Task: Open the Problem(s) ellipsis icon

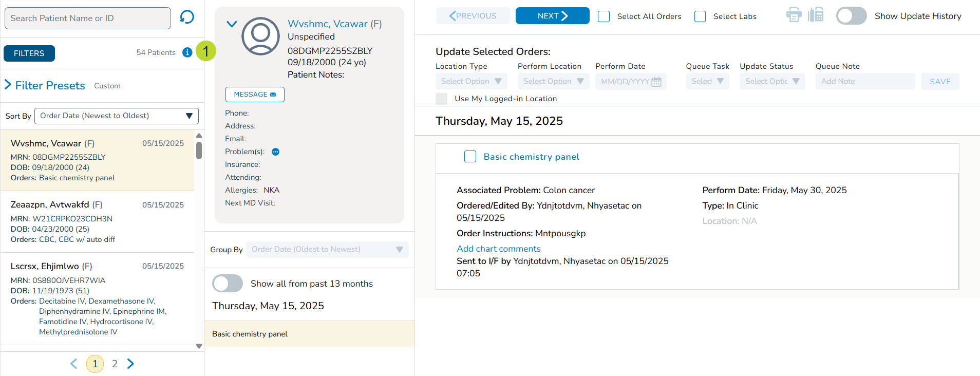Action: point(275,152)
